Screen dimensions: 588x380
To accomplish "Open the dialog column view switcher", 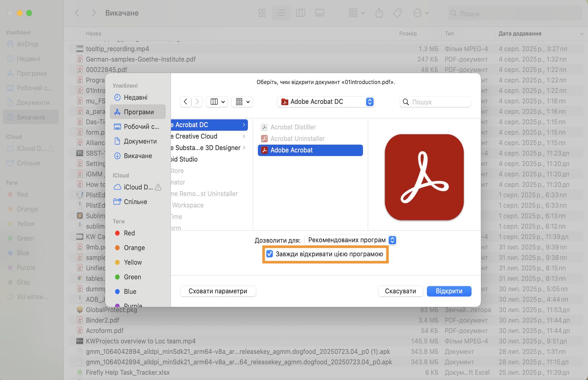I will click(x=217, y=102).
